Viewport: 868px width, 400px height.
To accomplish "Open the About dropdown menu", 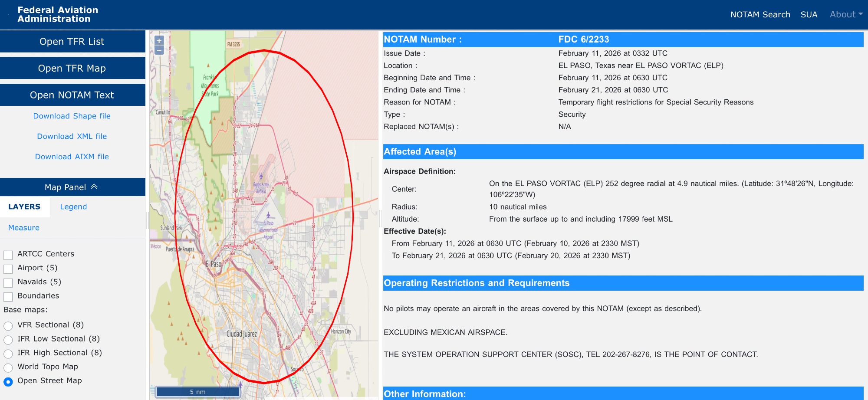I will (x=845, y=14).
